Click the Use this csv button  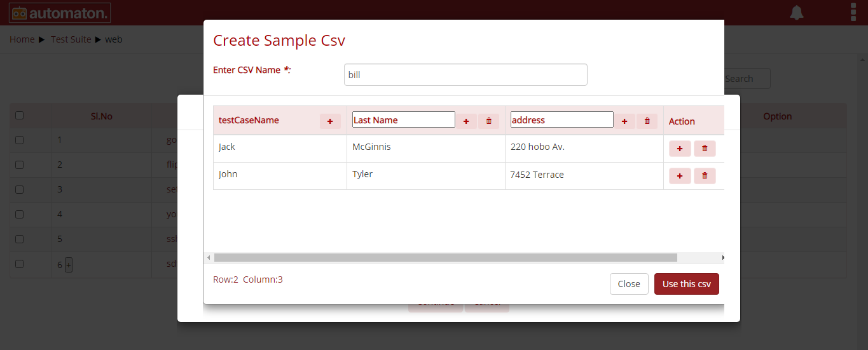(x=687, y=284)
